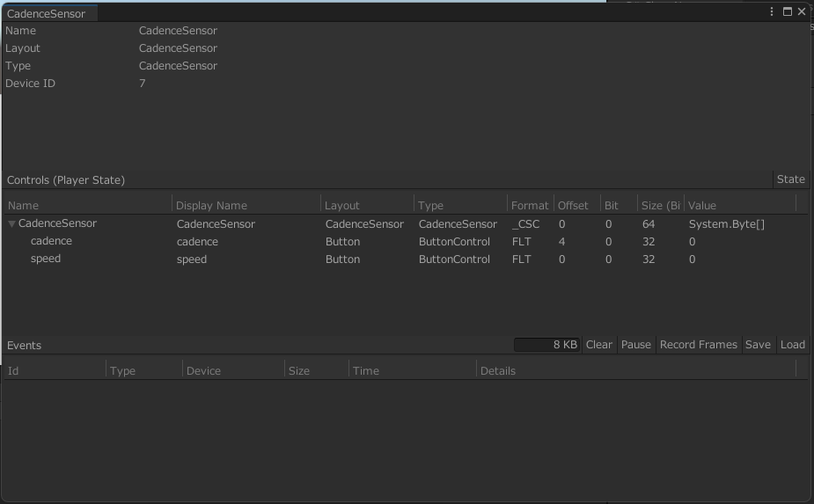
Task: Click the Type column header in Events
Action: (144, 370)
